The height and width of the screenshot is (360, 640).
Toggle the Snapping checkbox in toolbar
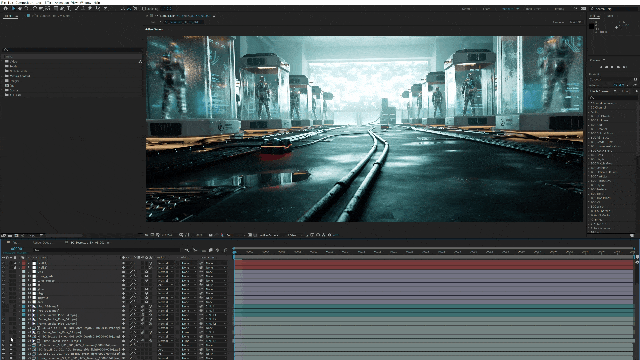coord(143,9)
